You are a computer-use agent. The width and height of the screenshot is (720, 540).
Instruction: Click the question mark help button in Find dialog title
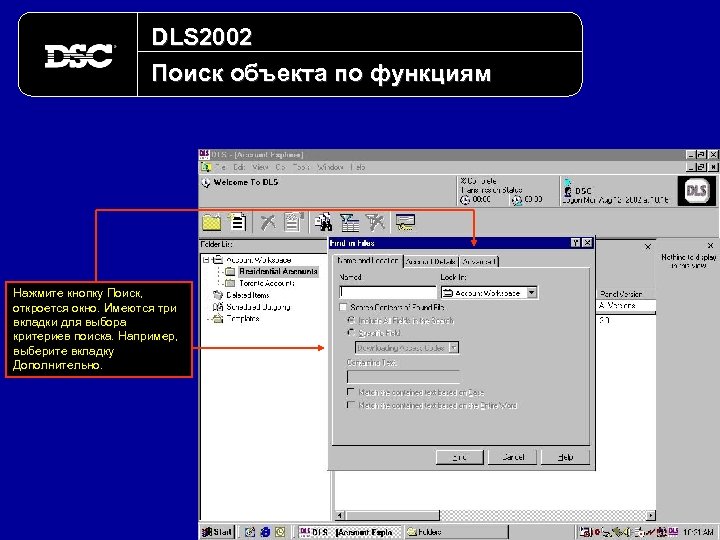[575, 243]
